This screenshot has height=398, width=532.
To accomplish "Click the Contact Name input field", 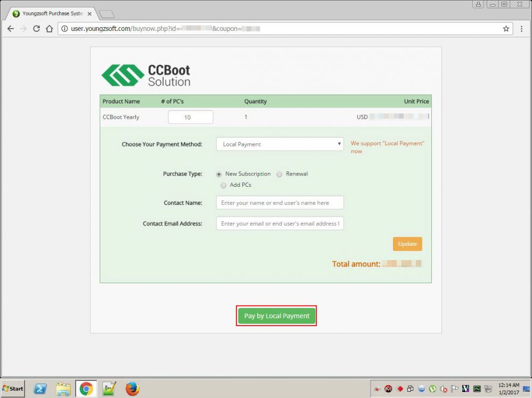I will pos(280,202).
